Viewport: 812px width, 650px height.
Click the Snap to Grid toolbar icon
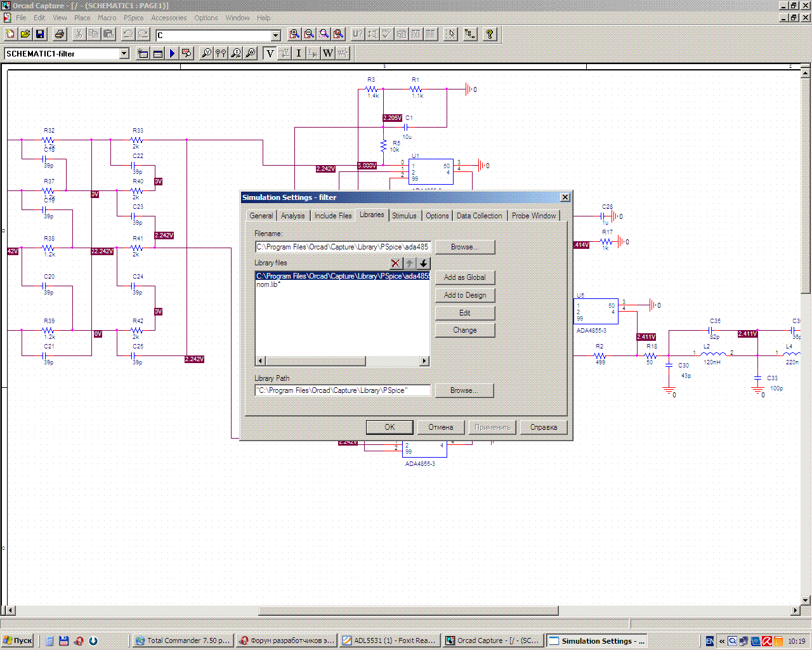click(450, 34)
